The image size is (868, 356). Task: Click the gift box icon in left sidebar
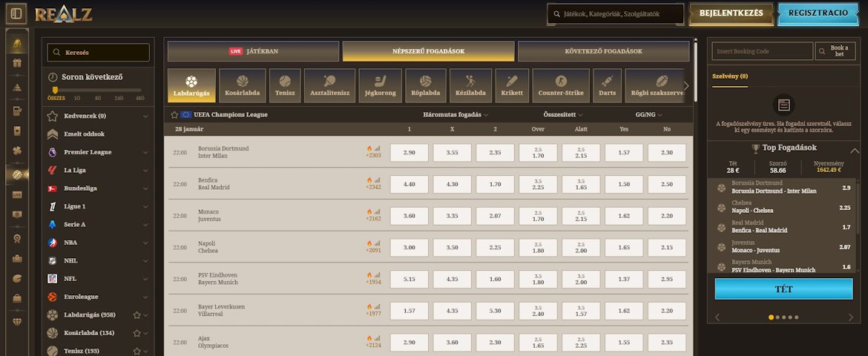(16, 63)
